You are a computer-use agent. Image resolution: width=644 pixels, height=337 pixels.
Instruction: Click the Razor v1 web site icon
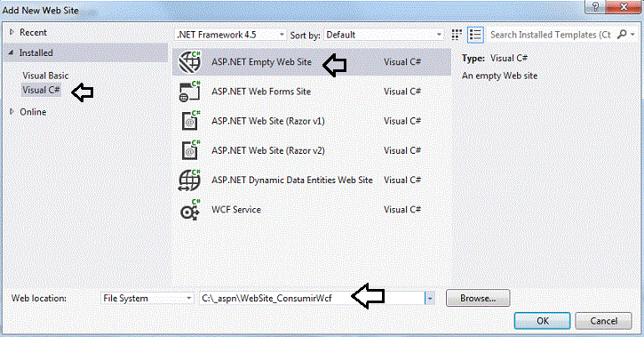tap(190, 121)
